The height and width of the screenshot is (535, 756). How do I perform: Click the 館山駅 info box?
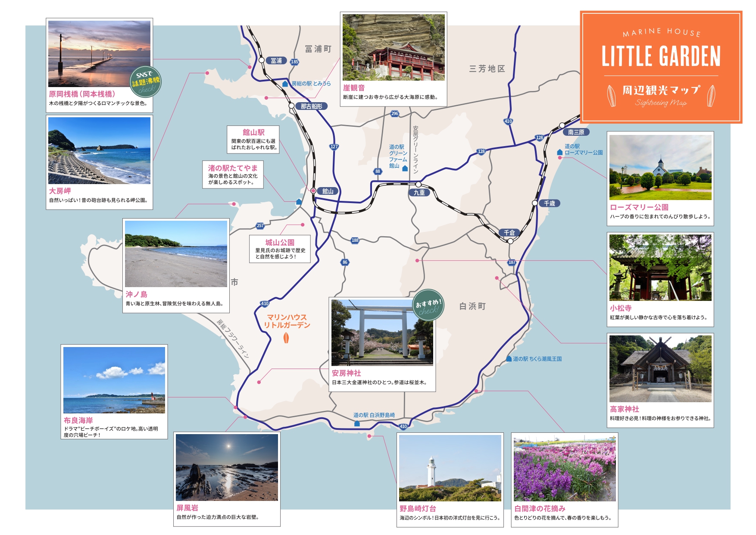[x=253, y=139]
